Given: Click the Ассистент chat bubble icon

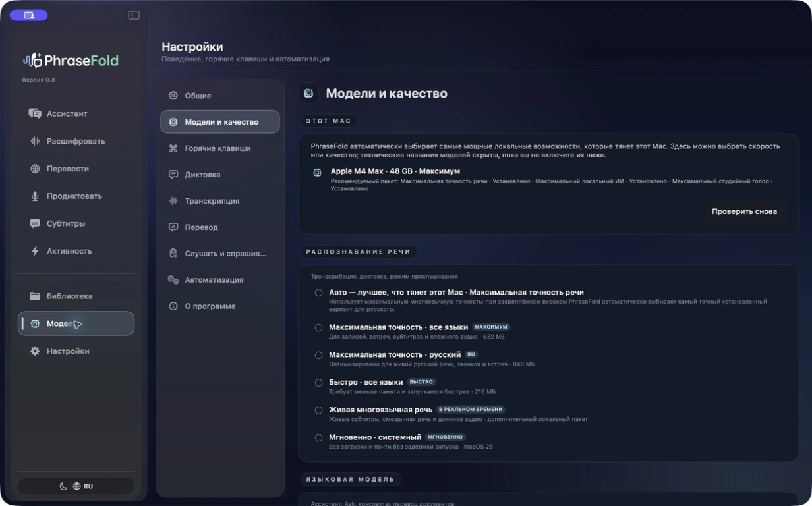Looking at the screenshot, I should [x=35, y=113].
